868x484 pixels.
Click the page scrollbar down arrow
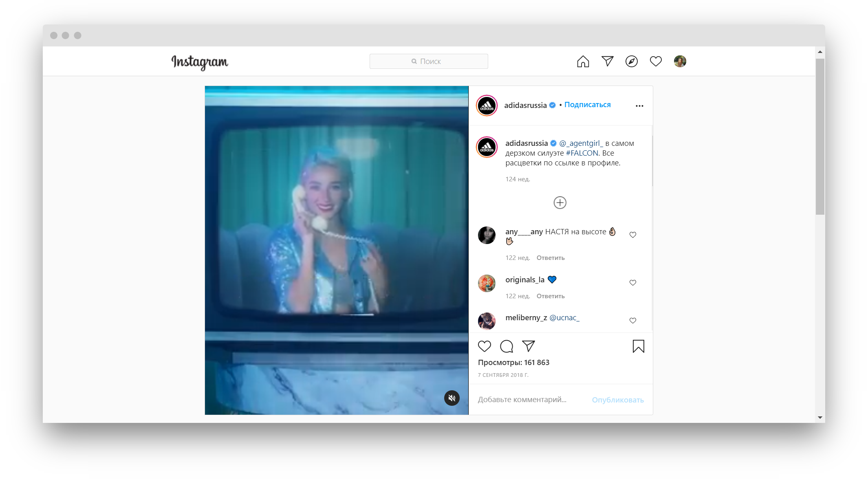click(820, 418)
